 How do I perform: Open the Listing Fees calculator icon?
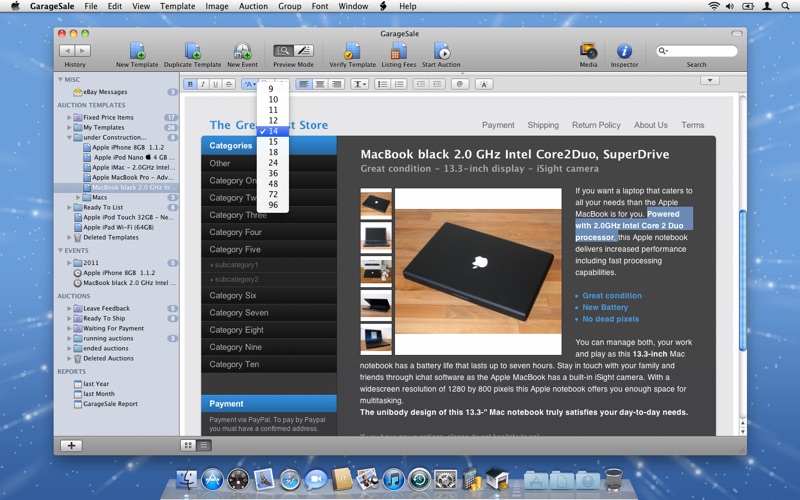(x=398, y=51)
